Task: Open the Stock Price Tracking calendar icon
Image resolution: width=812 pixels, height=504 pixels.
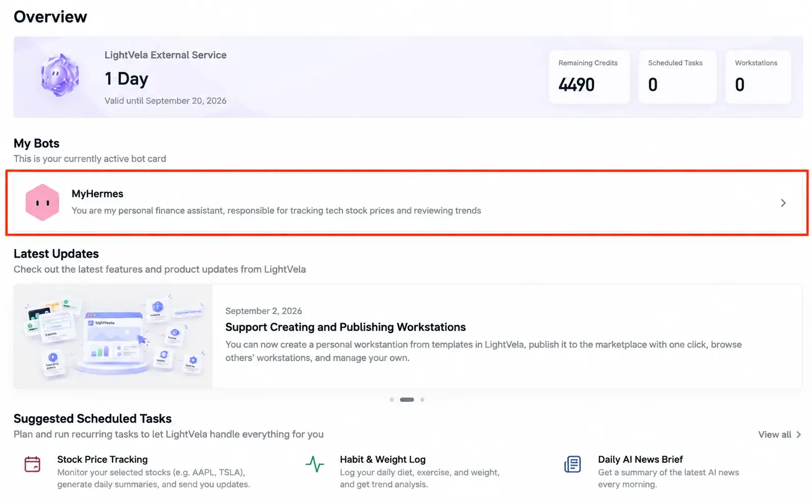Action: pyautogui.click(x=33, y=464)
